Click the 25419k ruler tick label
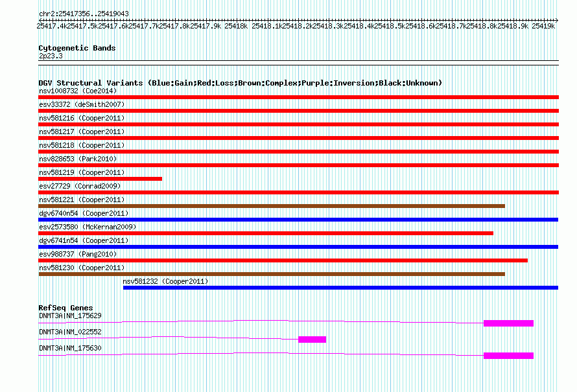577x392 pixels. click(543, 26)
